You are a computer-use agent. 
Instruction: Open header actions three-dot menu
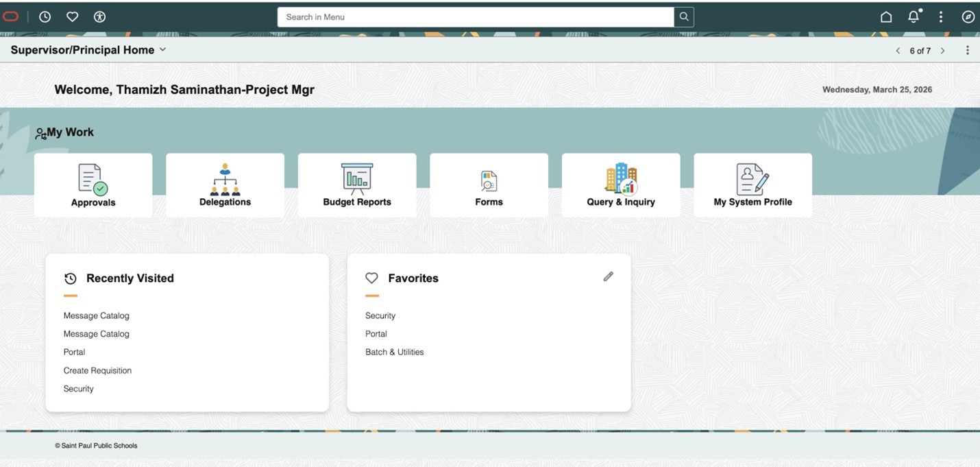pyautogui.click(x=941, y=16)
